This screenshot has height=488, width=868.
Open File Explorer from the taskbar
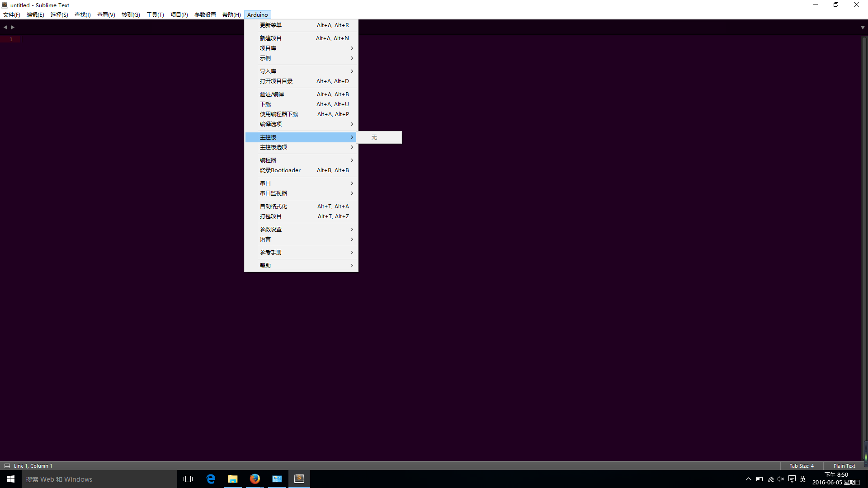[233, 479]
